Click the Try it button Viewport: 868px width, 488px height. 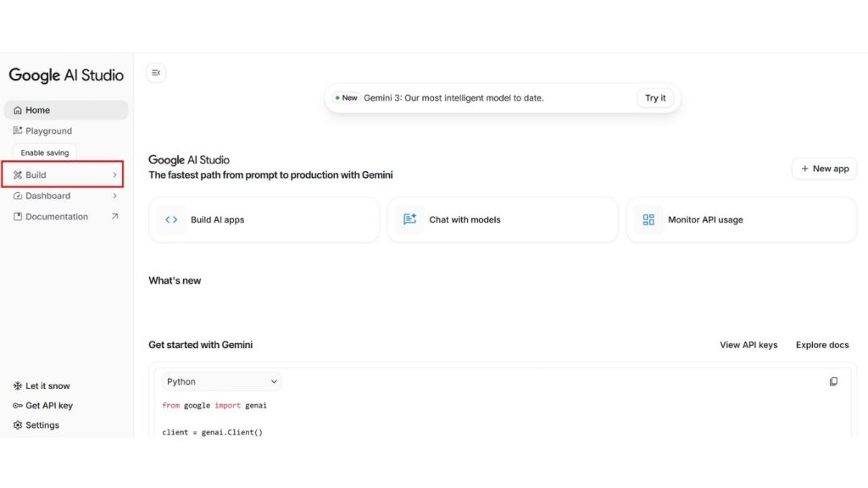point(655,98)
